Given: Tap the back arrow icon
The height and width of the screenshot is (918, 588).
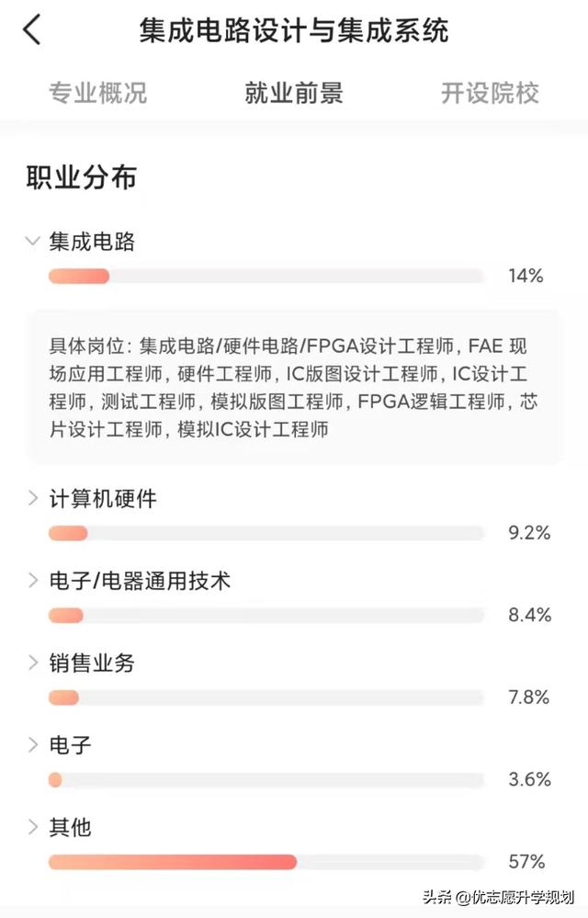Looking at the screenshot, I should click(33, 29).
